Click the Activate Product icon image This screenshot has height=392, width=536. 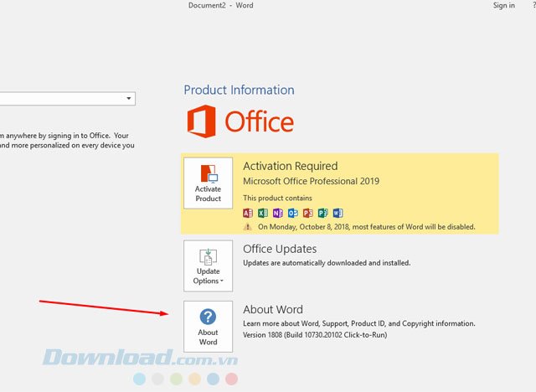point(209,173)
